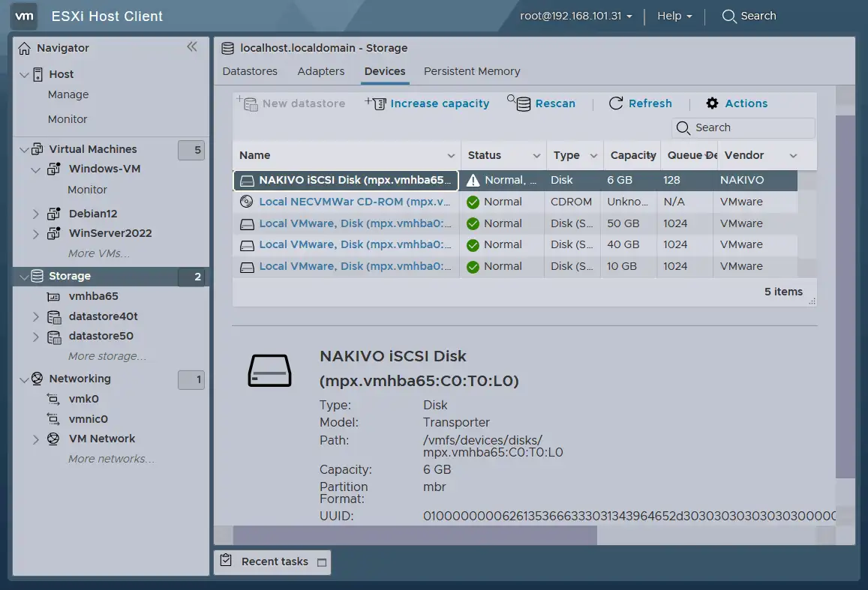This screenshot has width=868, height=590.
Task: Click the horizontal scrollbar thumb at bottom
Action: pos(415,535)
